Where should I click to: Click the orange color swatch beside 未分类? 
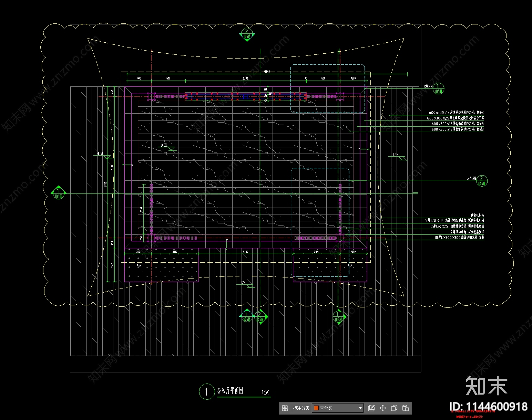tap(316, 408)
